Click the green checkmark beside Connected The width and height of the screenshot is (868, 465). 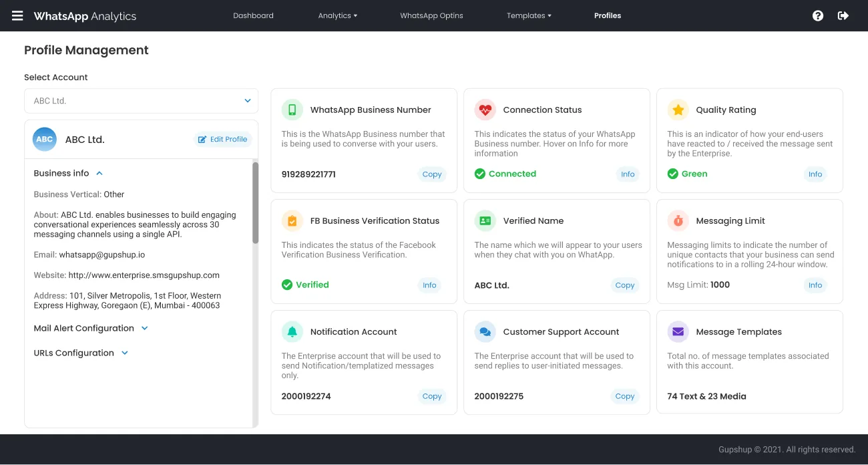pyautogui.click(x=479, y=174)
